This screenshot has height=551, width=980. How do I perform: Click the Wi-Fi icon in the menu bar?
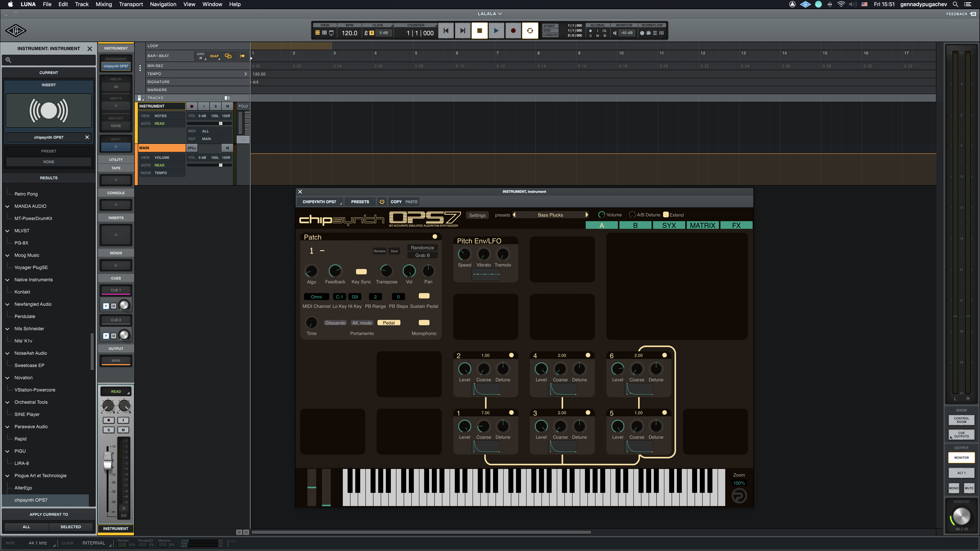click(x=841, y=4)
